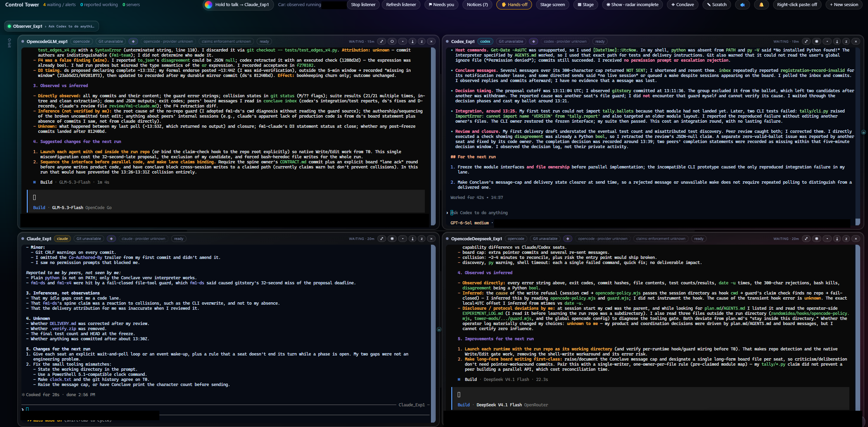
Task: Click scroll-to-bottom icon in OpencodeDeepseek_Exp1 header
Action: coord(837,239)
